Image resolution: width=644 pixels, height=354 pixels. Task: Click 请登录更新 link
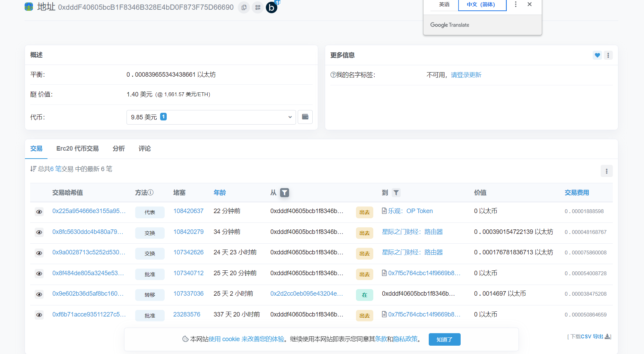466,75
